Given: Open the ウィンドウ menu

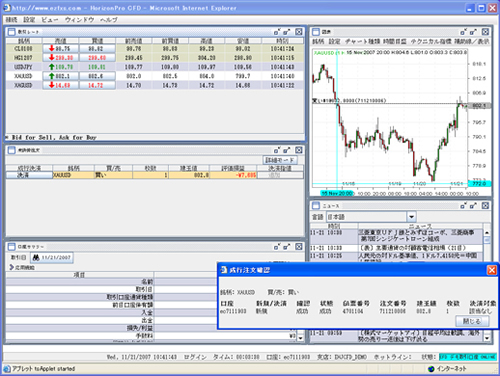Looking at the screenshot, I should pos(79,20).
